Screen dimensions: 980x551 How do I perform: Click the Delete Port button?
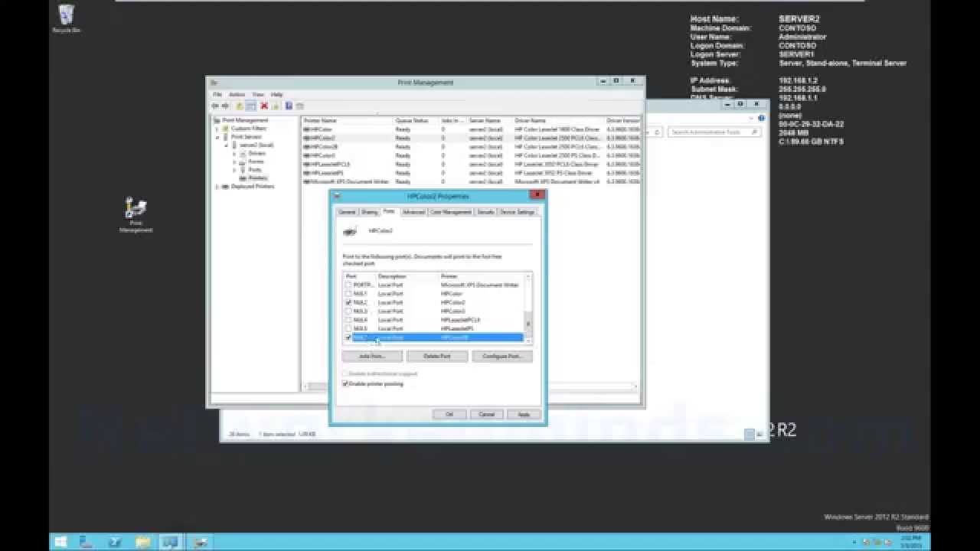click(437, 357)
